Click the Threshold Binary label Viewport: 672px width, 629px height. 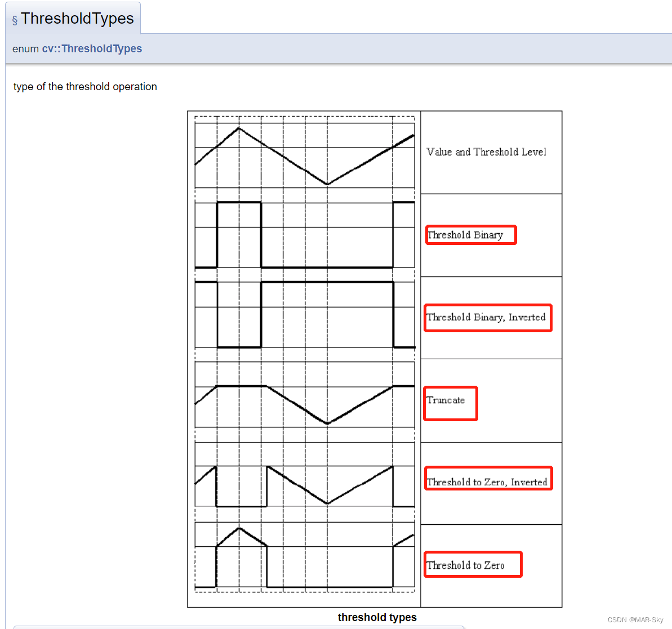coord(470,234)
